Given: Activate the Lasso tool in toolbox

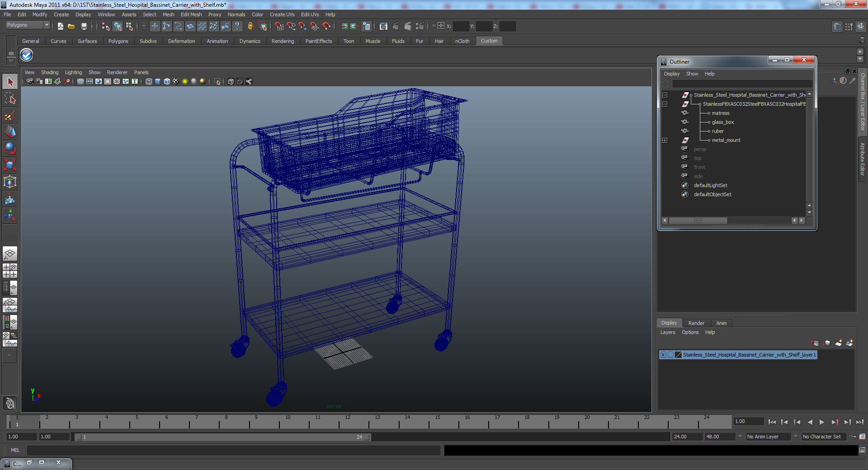Looking at the screenshot, I should [10, 99].
